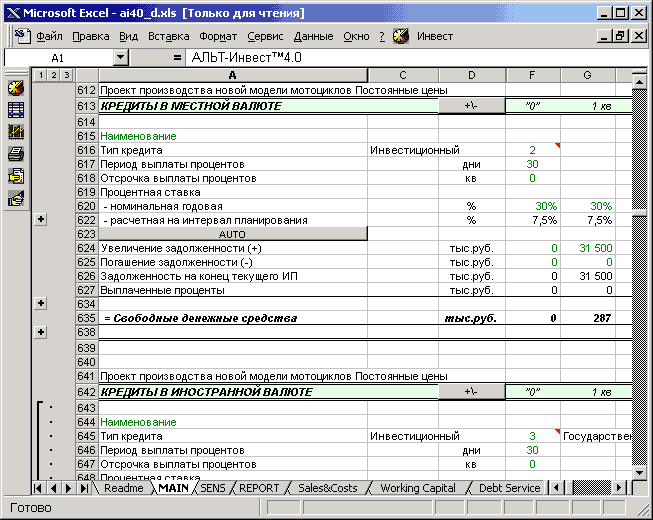Click the printer icon in left toolbar
653x520 pixels.
pos(16,154)
